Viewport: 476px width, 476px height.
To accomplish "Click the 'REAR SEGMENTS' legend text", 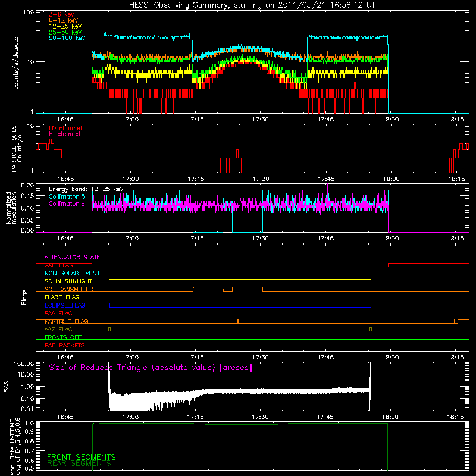I will (x=79, y=464).
